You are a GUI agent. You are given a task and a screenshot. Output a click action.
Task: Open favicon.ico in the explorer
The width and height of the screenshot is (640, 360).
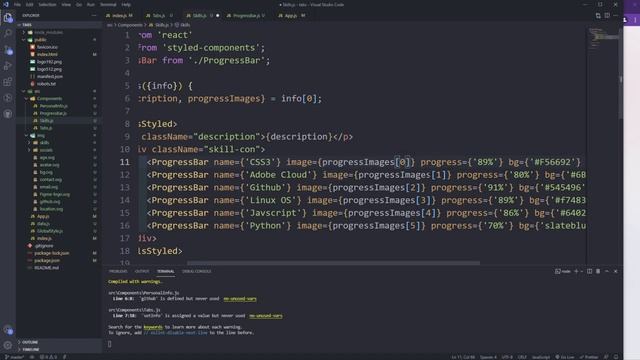tap(47, 47)
